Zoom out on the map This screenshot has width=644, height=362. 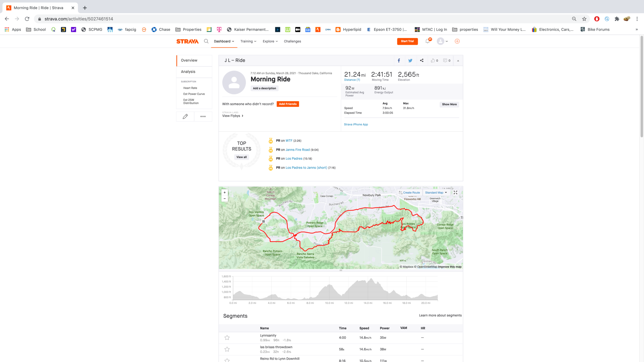tap(225, 199)
